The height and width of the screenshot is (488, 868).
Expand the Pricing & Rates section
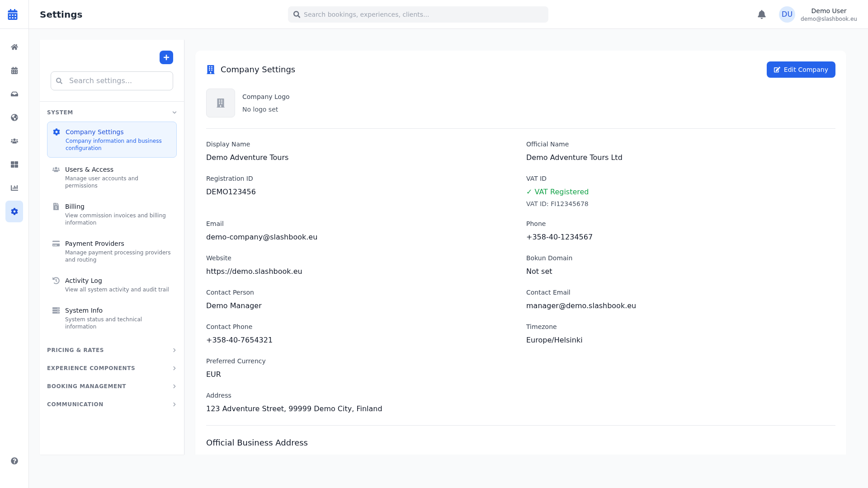111,350
